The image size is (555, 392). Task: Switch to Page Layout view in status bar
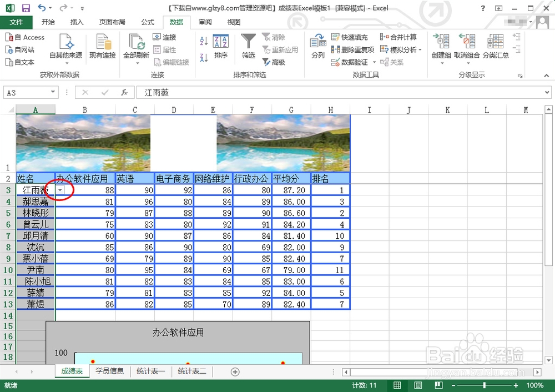(418, 385)
